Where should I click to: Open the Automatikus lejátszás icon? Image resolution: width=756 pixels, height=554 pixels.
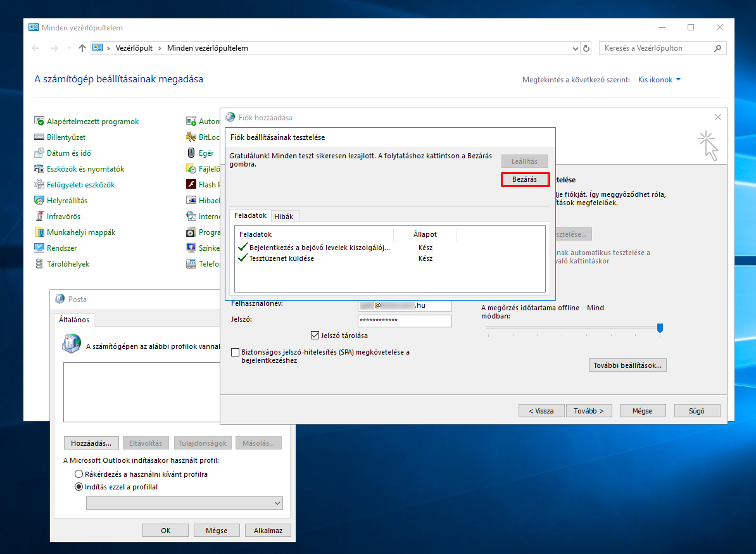(x=191, y=122)
